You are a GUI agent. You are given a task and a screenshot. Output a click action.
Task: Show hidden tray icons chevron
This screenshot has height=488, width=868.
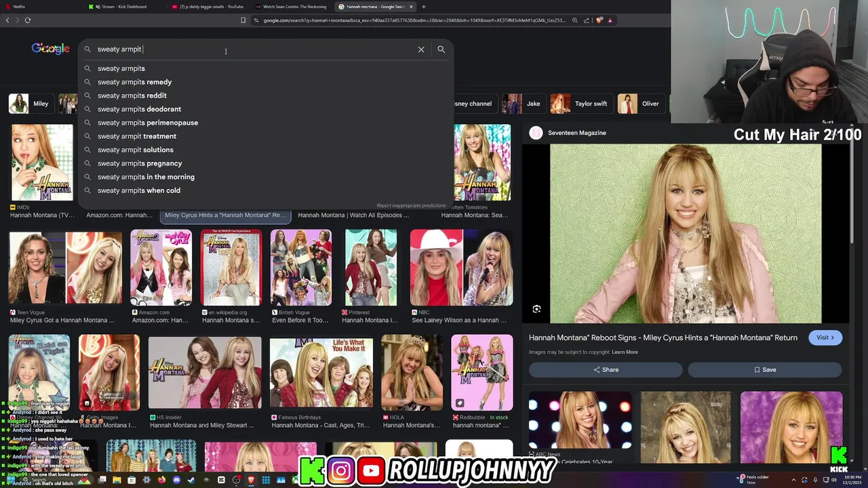point(793,480)
